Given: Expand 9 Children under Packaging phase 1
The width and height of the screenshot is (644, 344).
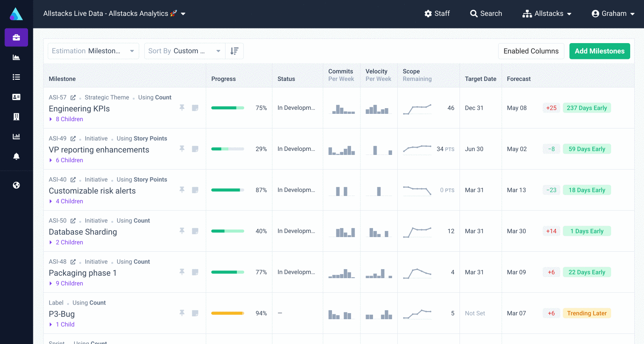Looking at the screenshot, I should (66, 283).
